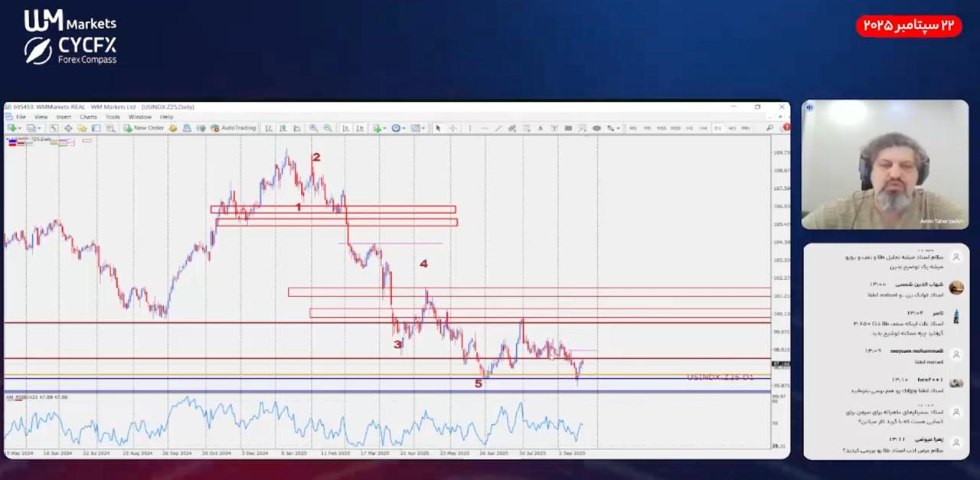
Task: Click the presenter webcam video thumbnail
Action: (885, 165)
